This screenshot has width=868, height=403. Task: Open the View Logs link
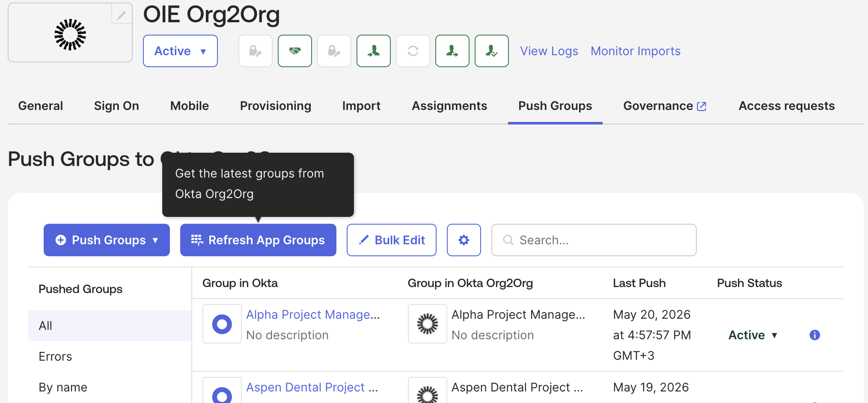tap(549, 51)
